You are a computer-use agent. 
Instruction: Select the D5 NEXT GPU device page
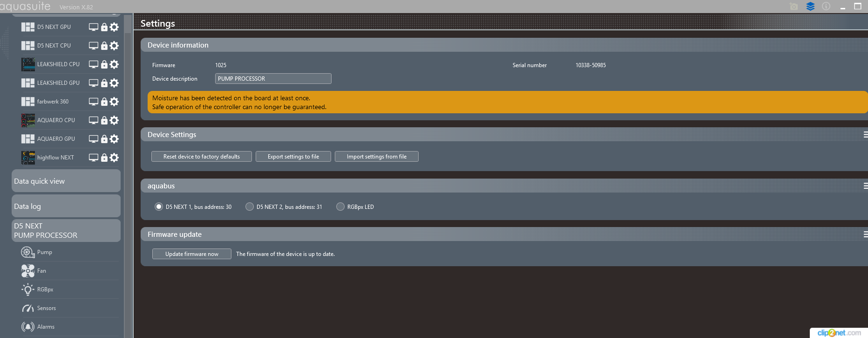coord(54,27)
